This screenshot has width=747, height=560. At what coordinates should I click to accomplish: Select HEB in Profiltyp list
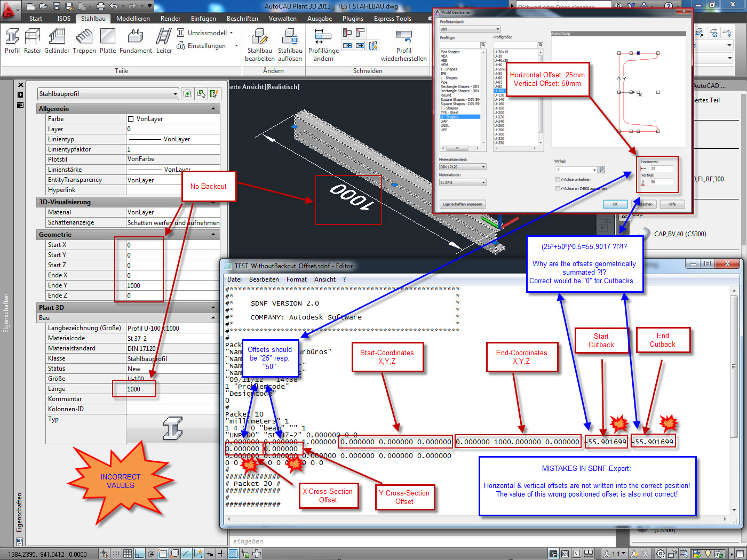coord(444,60)
